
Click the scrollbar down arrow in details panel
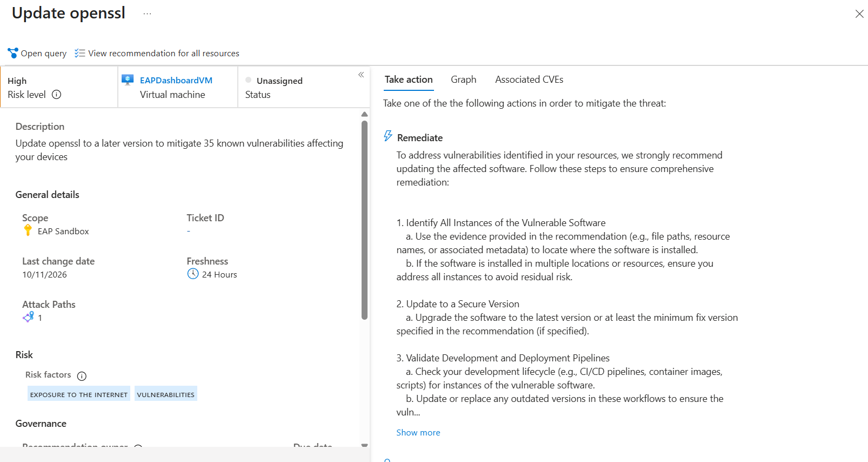pyautogui.click(x=365, y=445)
